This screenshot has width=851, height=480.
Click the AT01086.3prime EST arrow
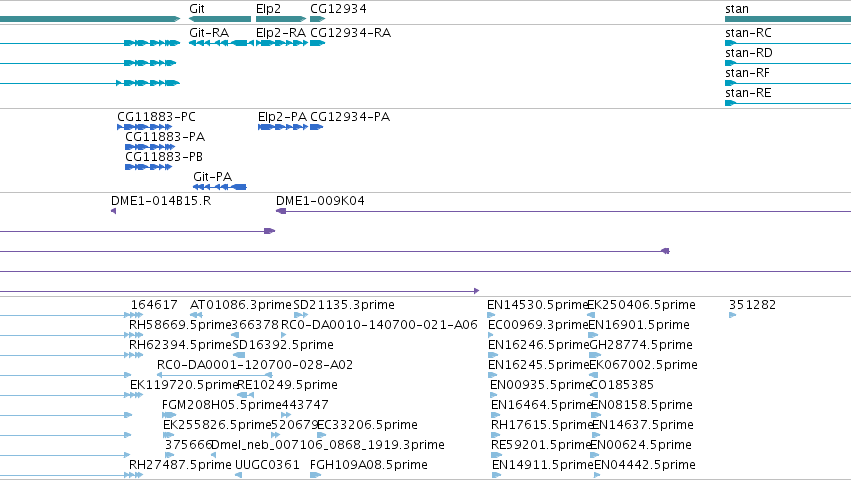196,315
